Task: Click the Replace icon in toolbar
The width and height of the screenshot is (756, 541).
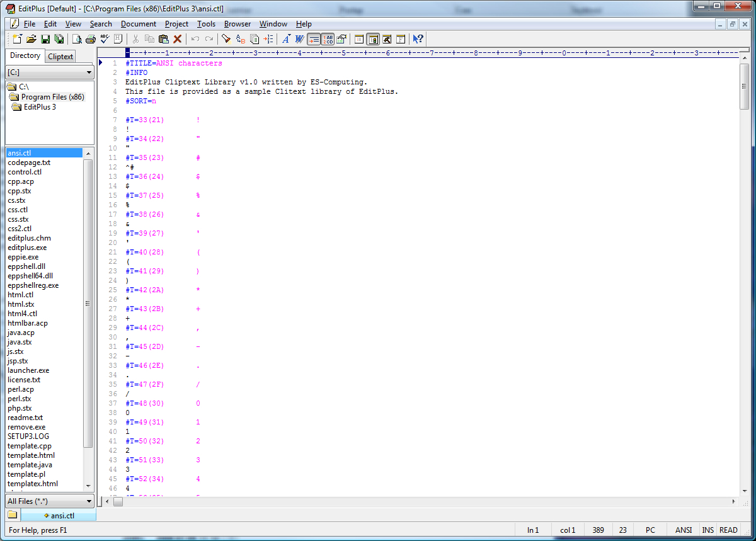Action: click(x=240, y=39)
